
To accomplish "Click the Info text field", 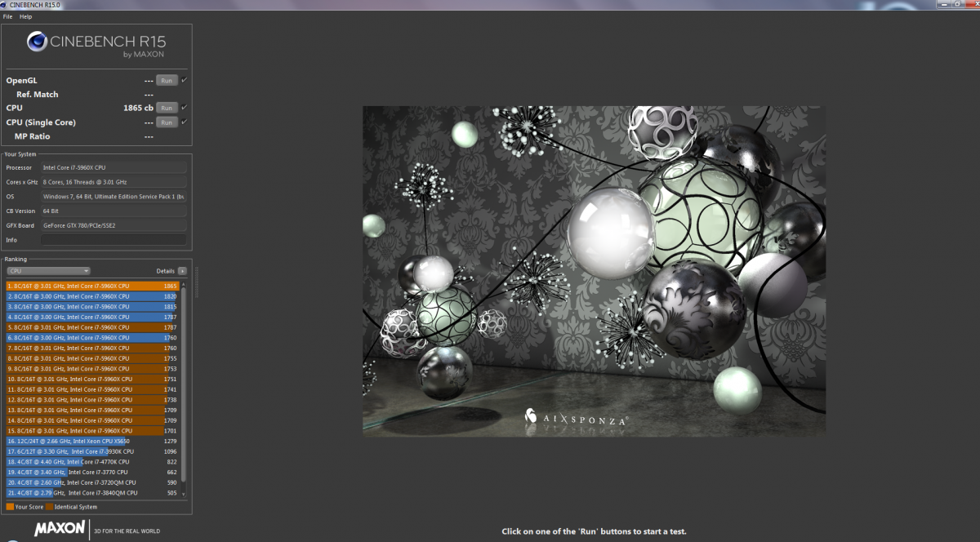I will coord(114,240).
